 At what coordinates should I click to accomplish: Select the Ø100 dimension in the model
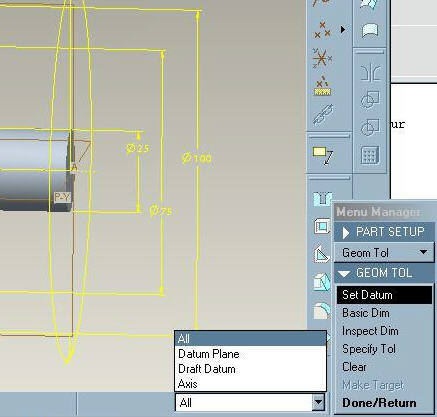[197, 158]
